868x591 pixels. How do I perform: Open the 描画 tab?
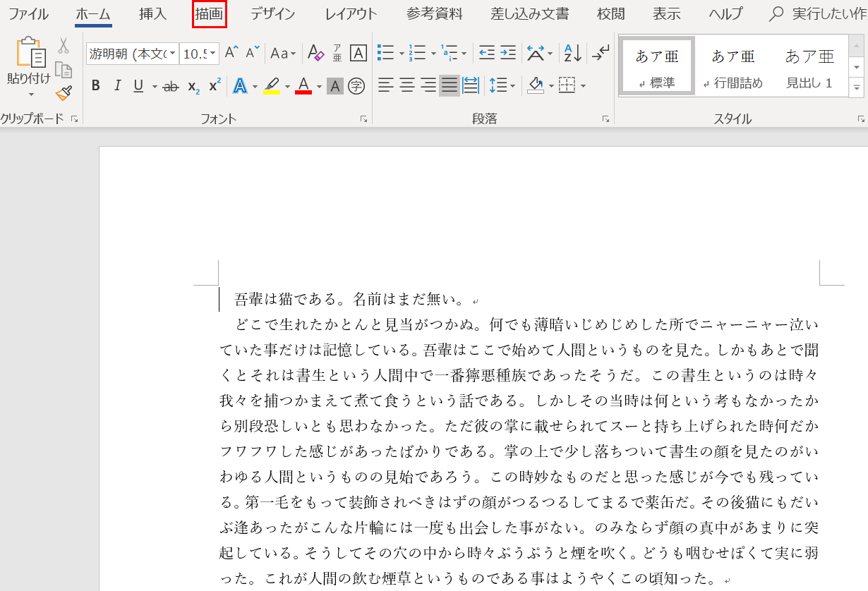pos(210,14)
